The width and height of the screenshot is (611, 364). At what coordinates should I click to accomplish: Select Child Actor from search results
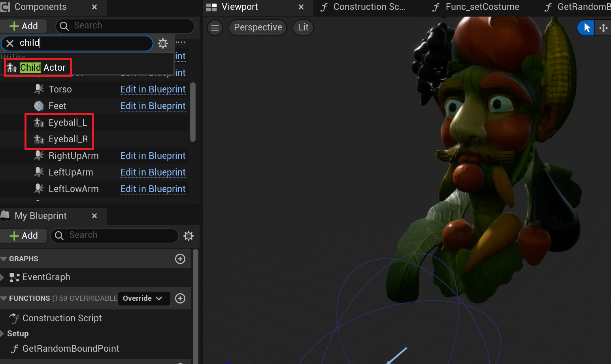(38, 68)
